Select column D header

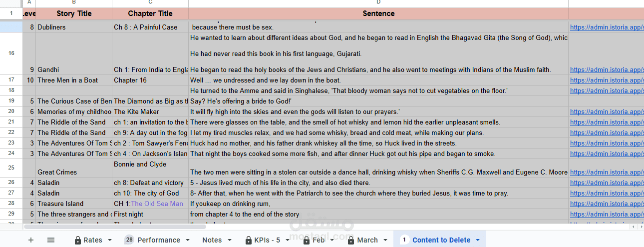click(378, 3)
